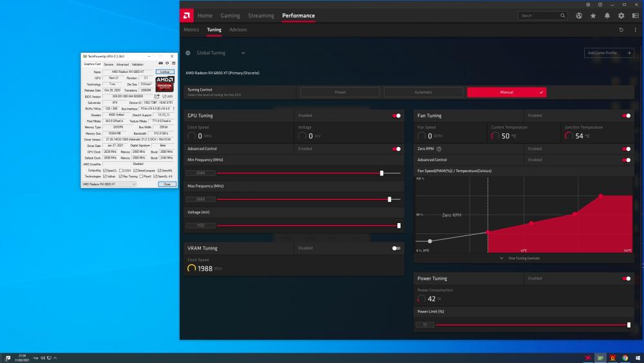
Task: Toggle GPU Advanced Control switch
Action: 396,149
